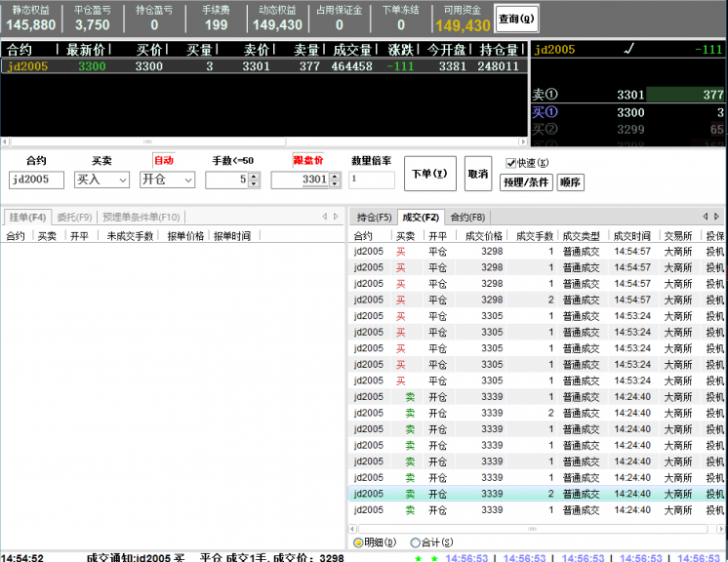
Task: Increase the price with the up arrow
Action: point(335,177)
